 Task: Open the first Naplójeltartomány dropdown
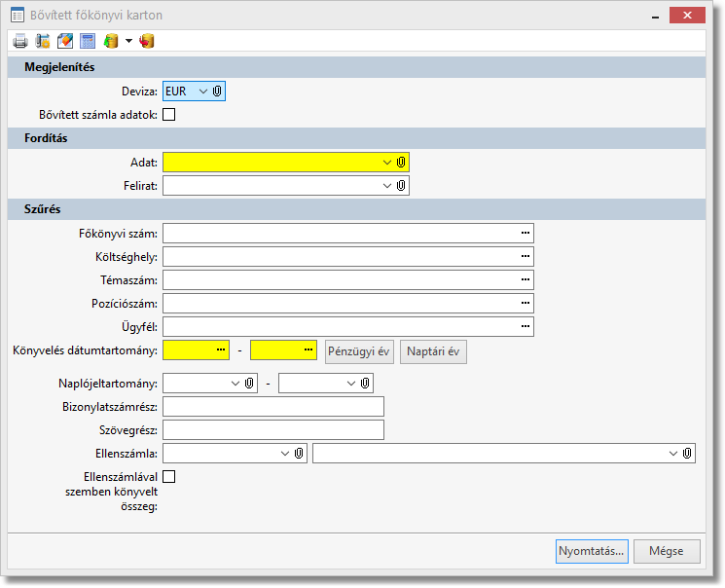click(236, 384)
